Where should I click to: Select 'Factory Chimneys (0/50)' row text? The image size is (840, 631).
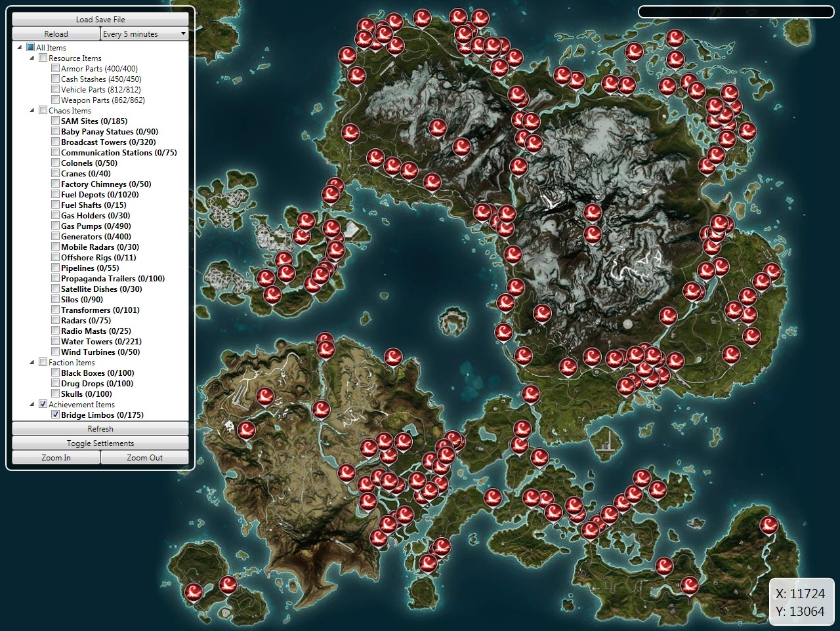[106, 184]
